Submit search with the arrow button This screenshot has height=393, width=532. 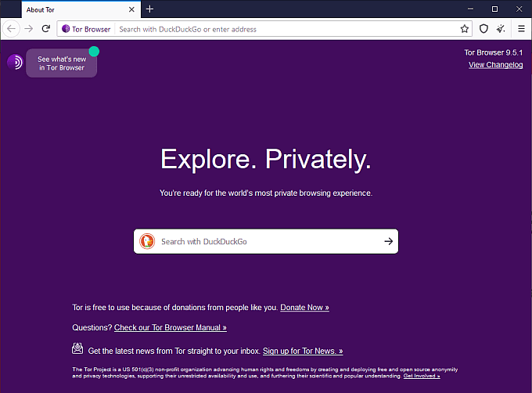(x=389, y=241)
